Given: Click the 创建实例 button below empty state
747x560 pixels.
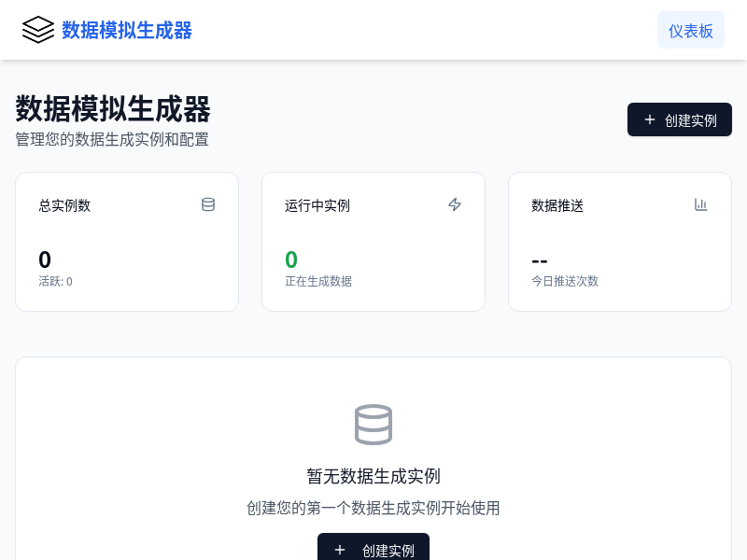Looking at the screenshot, I should point(373,548).
